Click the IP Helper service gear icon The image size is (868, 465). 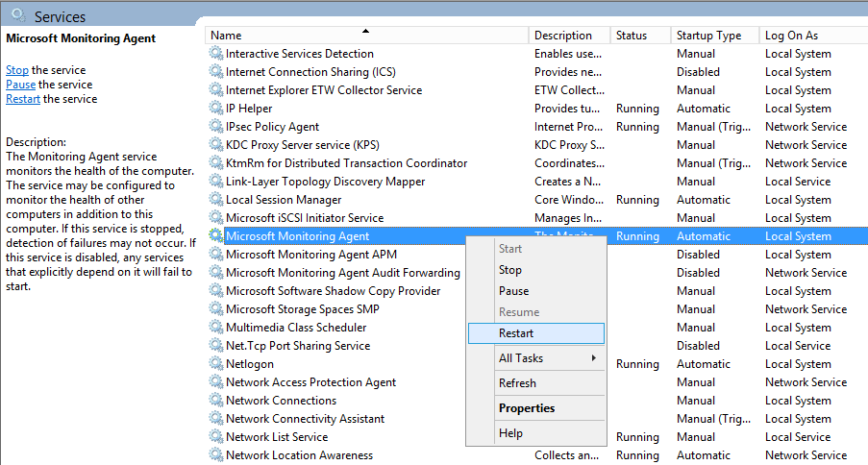216,109
